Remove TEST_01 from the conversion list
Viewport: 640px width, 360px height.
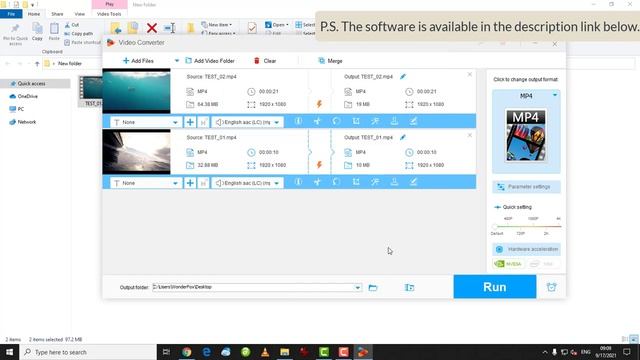click(x=470, y=135)
